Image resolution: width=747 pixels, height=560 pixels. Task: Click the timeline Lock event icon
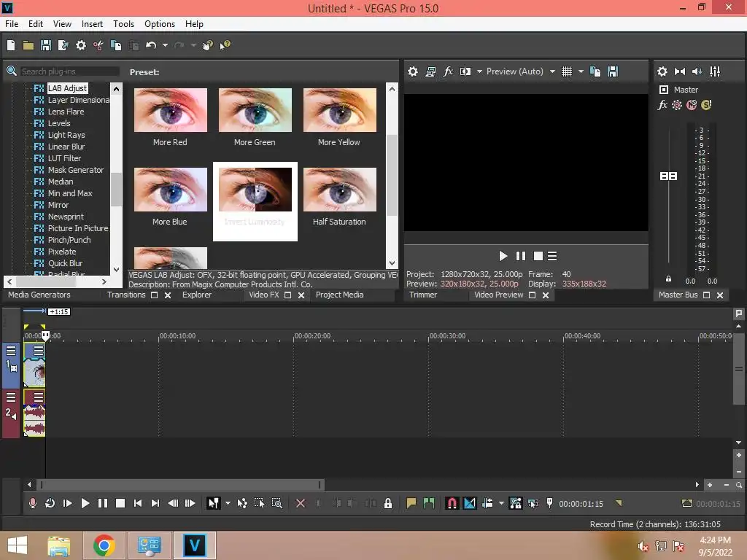388,503
